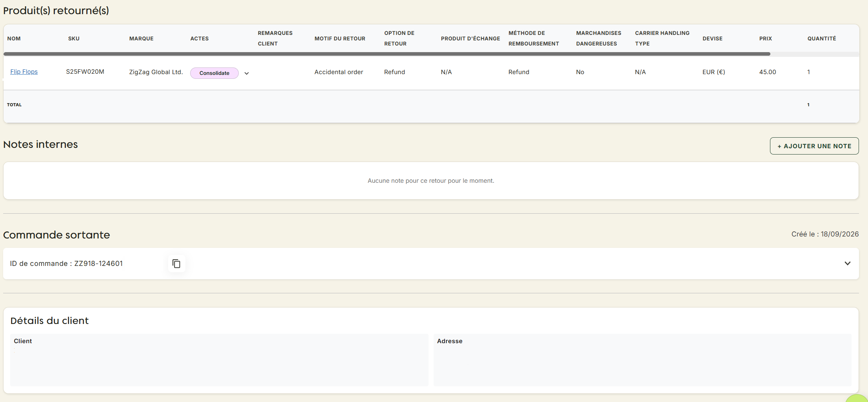Click the Adresse details box
868x402 pixels.
tap(642, 360)
